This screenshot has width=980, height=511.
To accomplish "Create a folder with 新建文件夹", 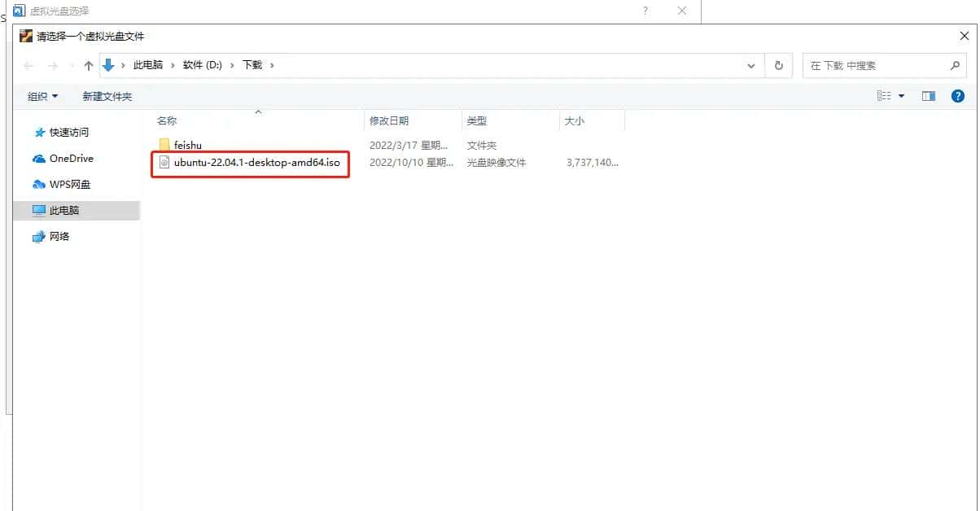I will (107, 95).
